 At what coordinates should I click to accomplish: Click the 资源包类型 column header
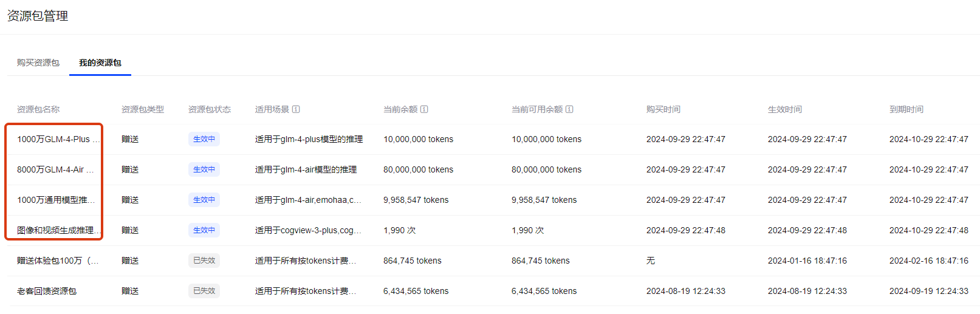tap(143, 109)
